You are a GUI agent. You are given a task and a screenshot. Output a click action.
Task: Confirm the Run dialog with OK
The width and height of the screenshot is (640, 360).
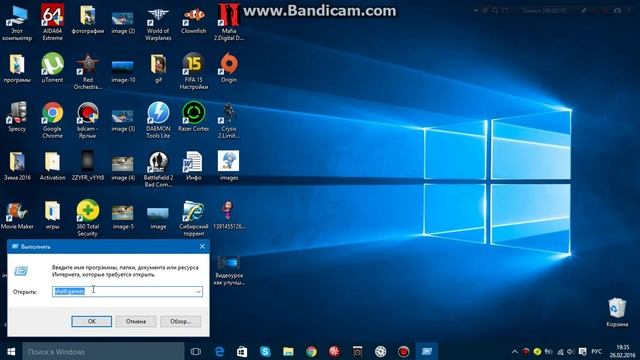[91, 321]
